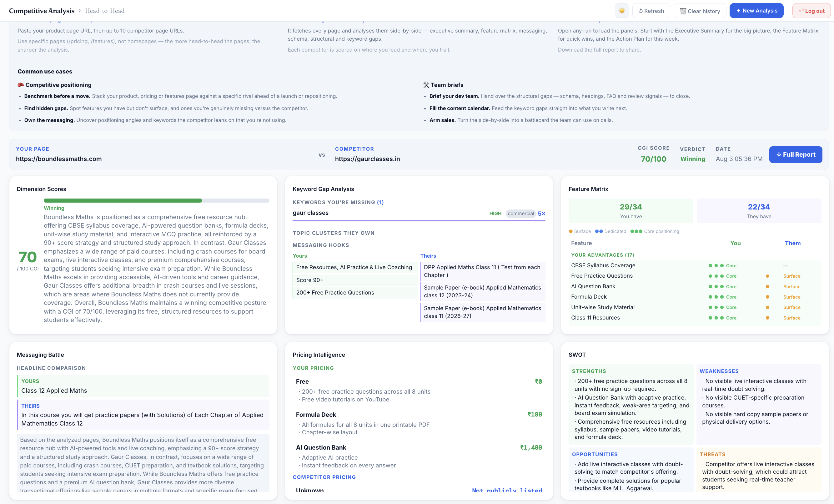Click competitor URL gaurclasses.in
834x504 pixels.
pyautogui.click(x=367, y=159)
